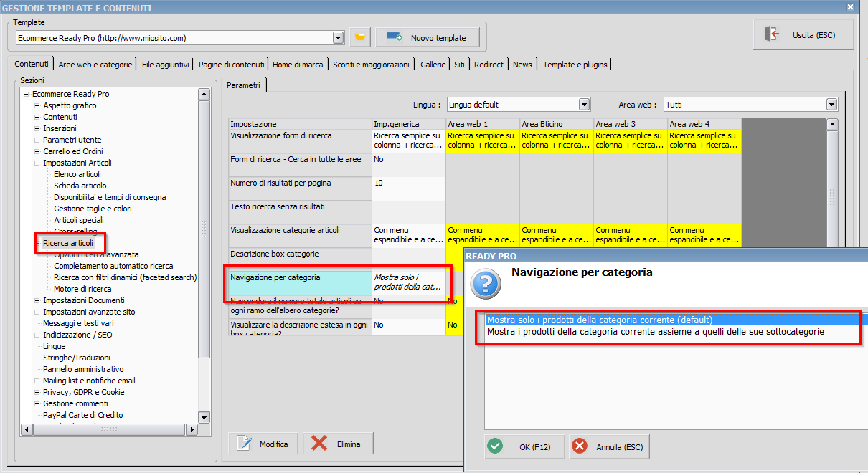The height and width of the screenshot is (473, 868).
Task: Open the Redirect tab
Action: [x=489, y=64]
